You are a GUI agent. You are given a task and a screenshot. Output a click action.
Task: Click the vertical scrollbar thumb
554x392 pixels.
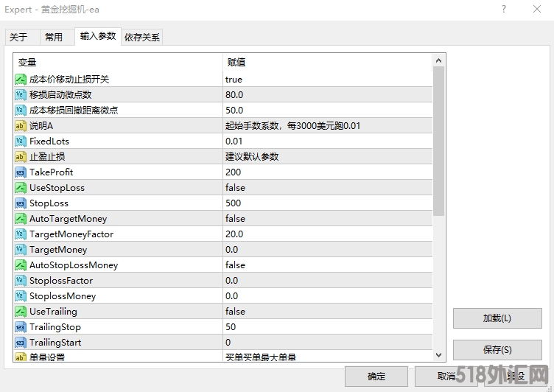[x=438, y=141]
